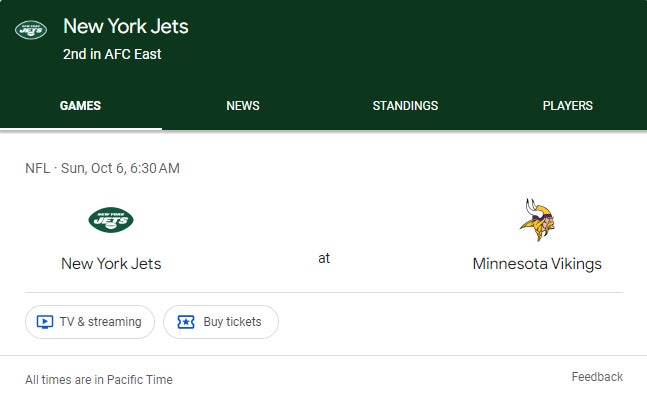Click the Minnesota Vikings logo
The height and width of the screenshot is (409, 647).
tap(537, 220)
